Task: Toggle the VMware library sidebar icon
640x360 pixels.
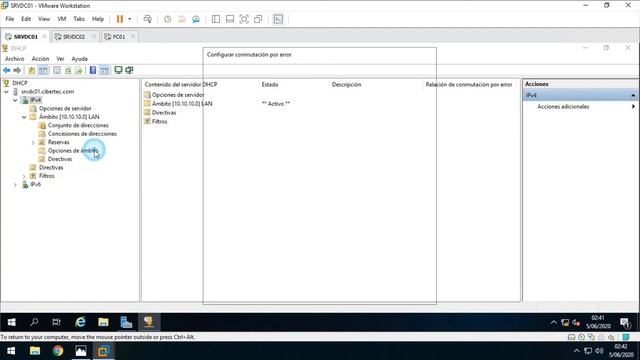Action: pyautogui.click(x=216, y=19)
